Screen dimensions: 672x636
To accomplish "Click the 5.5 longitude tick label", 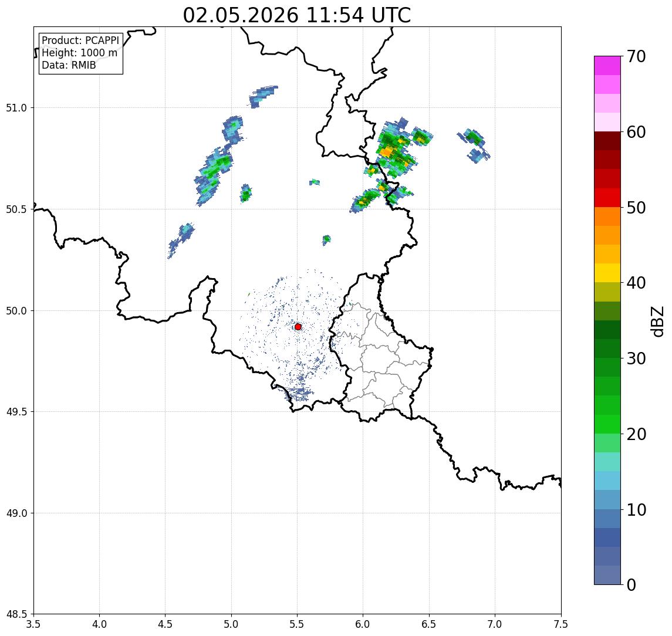I will [297, 624].
